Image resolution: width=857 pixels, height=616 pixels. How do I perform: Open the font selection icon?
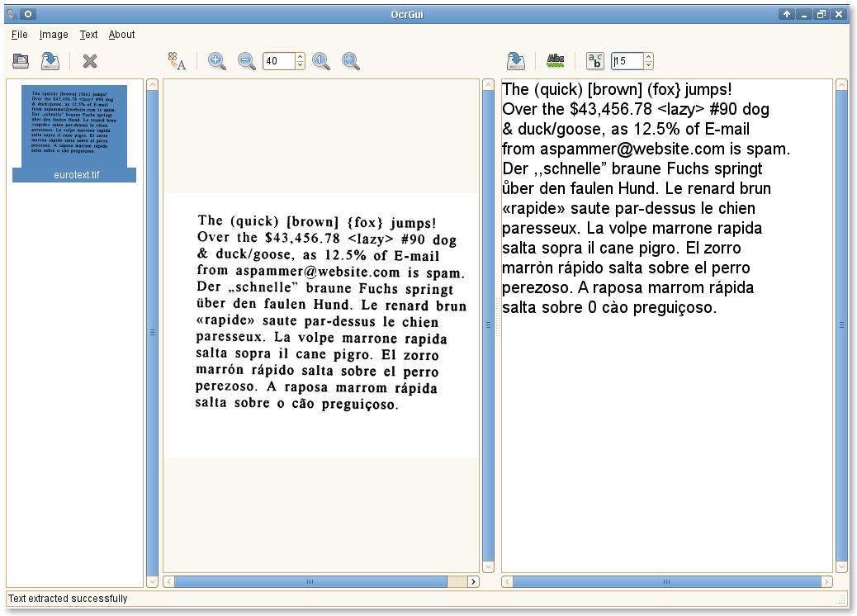594,60
